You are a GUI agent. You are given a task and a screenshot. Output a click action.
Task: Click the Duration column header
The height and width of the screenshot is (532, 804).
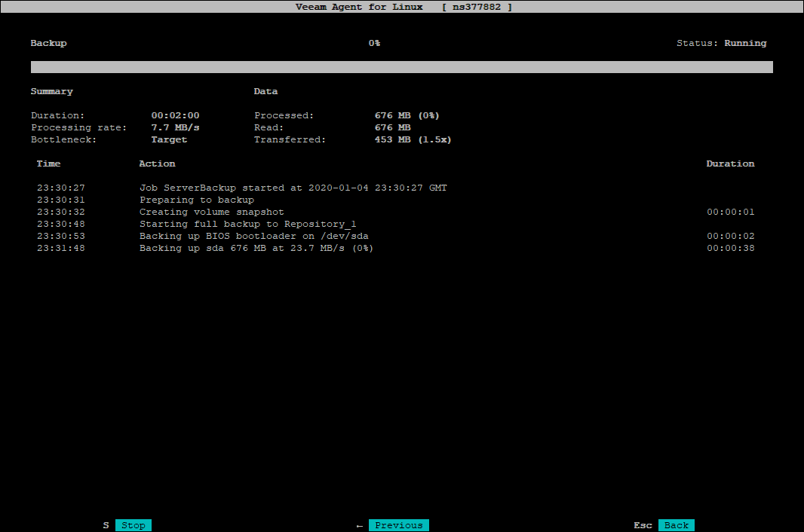click(x=730, y=164)
